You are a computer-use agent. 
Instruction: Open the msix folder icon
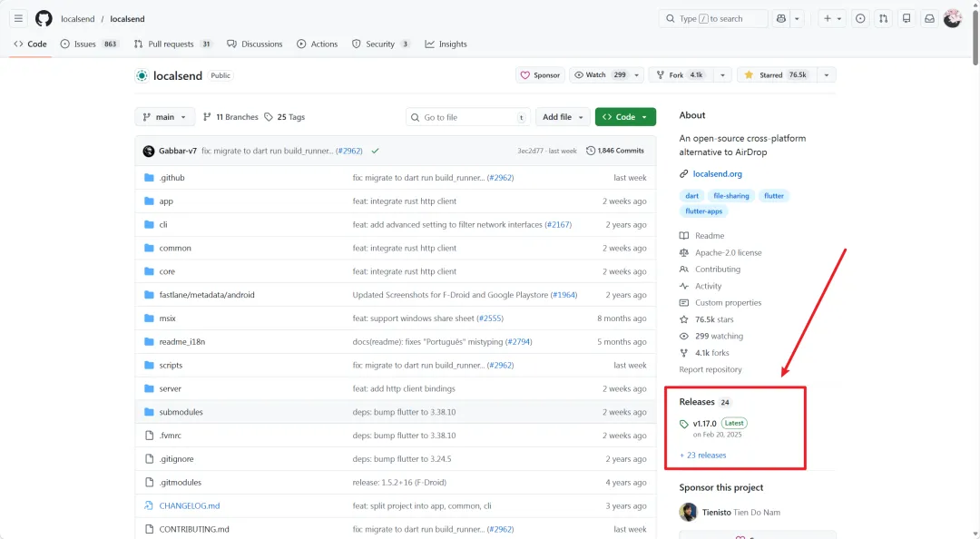pos(149,318)
